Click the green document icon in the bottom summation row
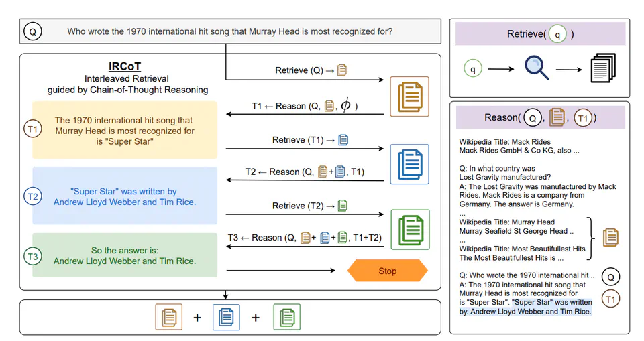The width and height of the screenshot is (644, 341). (286, 317)
